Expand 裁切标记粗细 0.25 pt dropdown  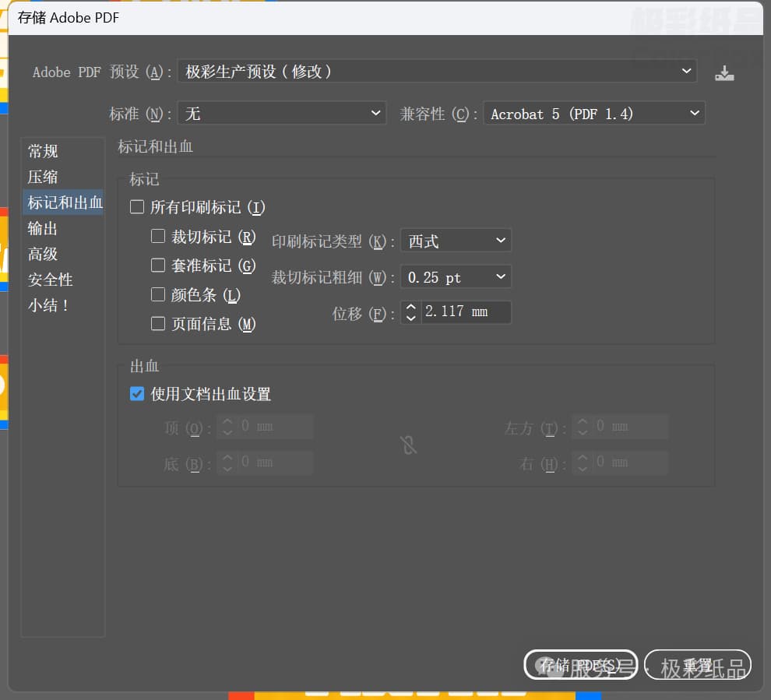pyautogui.click(x=456, y=277)
